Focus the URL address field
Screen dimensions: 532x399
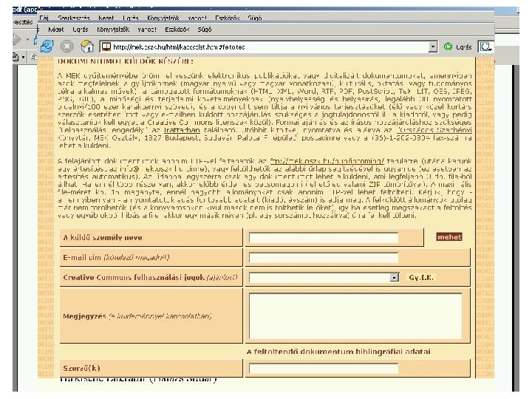click(270, 47)
